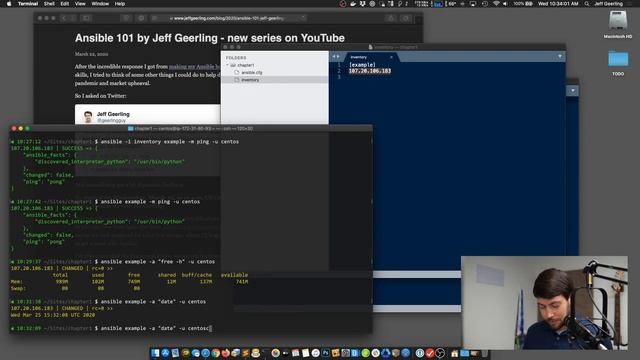Screen dimensions: 640x360
Task: Open TODO folder on the desktop
Action: click(x=618, y=63)
